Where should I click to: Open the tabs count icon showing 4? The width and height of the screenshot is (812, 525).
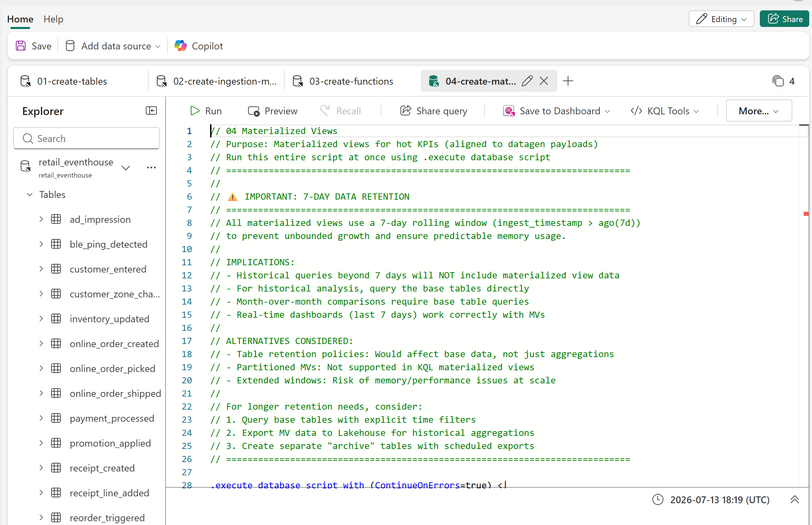[778, 81]
